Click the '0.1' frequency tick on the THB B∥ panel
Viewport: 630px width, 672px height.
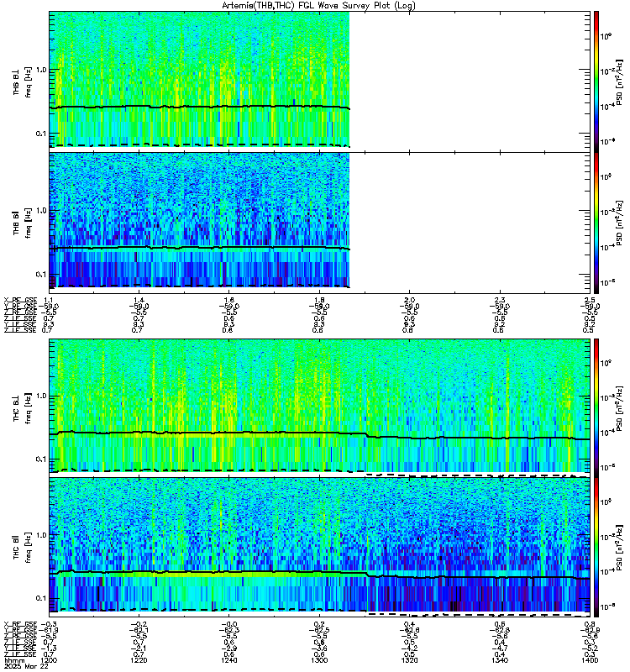40,274
